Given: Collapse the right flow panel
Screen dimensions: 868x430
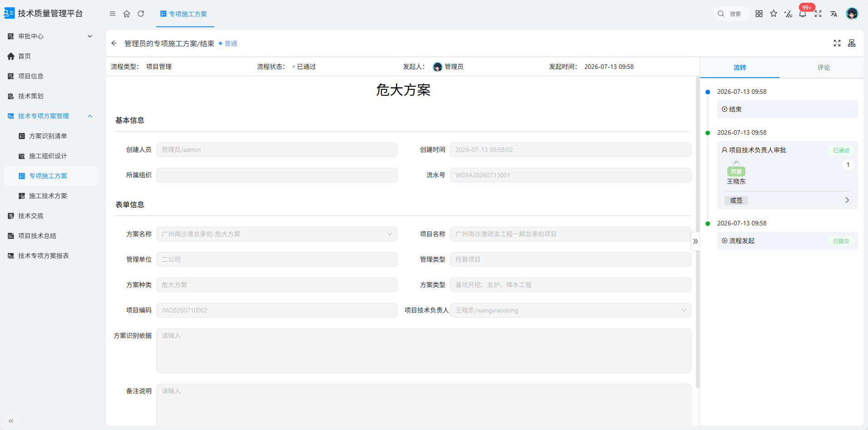Looking at the screenshot, I should coord(695,241).
